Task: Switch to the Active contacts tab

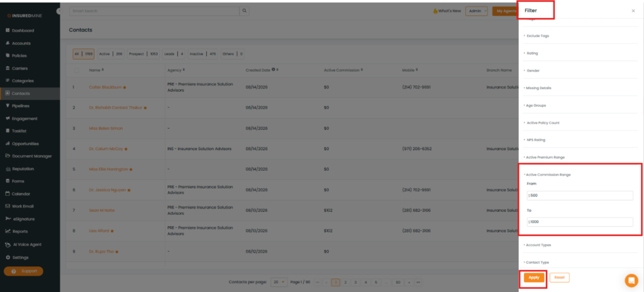Action: 111,54
